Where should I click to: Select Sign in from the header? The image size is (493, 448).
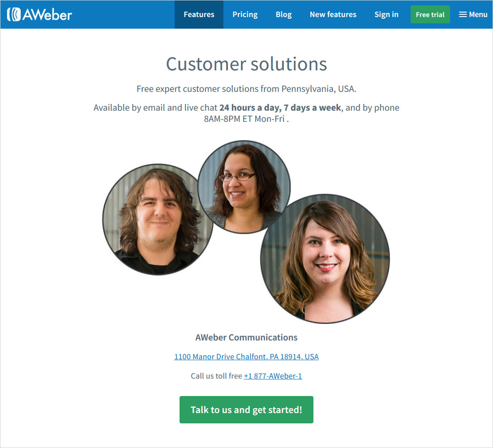click(386, 14)
